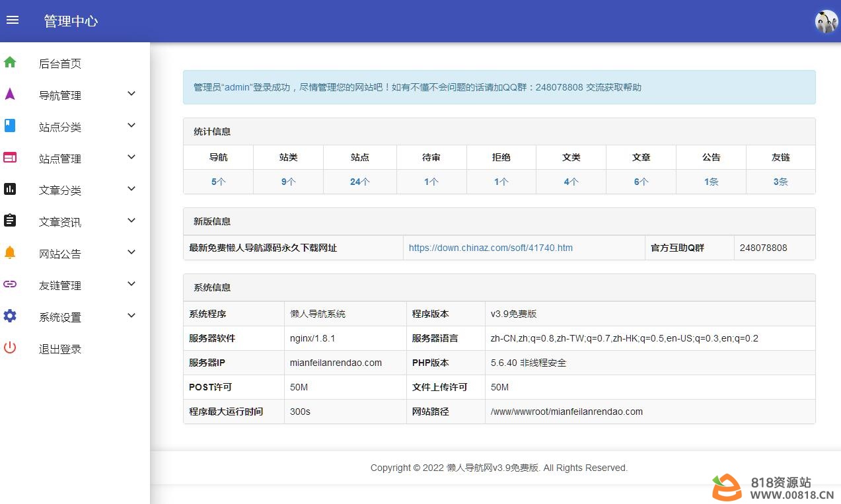Click the red power icon for 退出登录
Image resolution: width=841 pixels, height=504 pixels.
click(10, 347)
